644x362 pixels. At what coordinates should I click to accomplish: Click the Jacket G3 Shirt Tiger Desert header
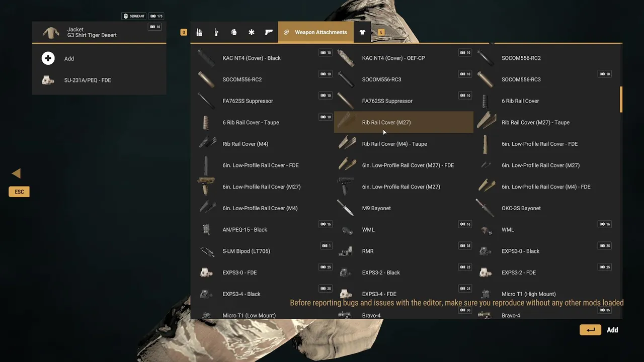click(x=99, y=32)
